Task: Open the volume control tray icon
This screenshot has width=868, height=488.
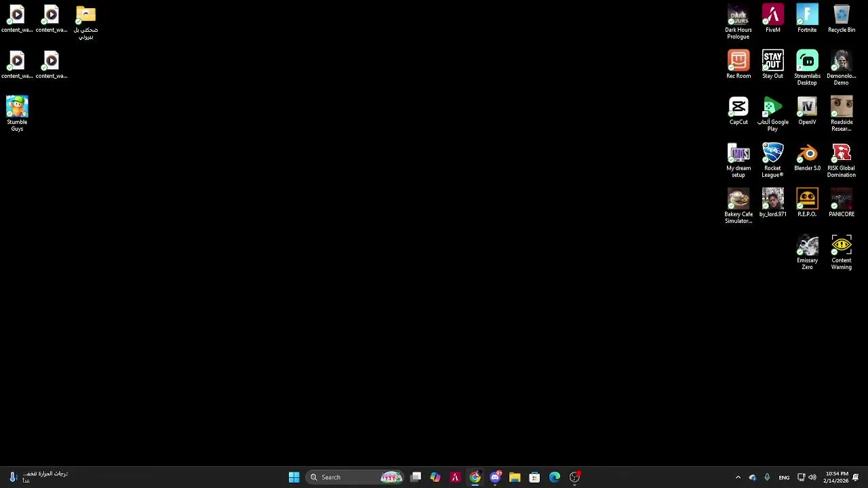Action: click(x=812, y=477)
